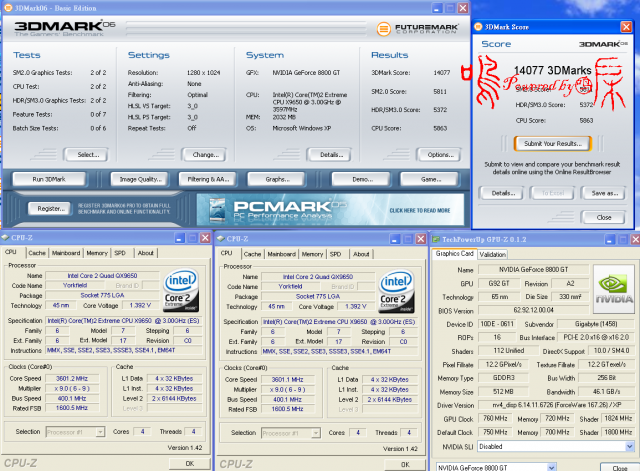The height and width of the screenshot is (471, 640).
Task: Switch to SPD tab in left CPU-Z
Action: tap(120, 253)
